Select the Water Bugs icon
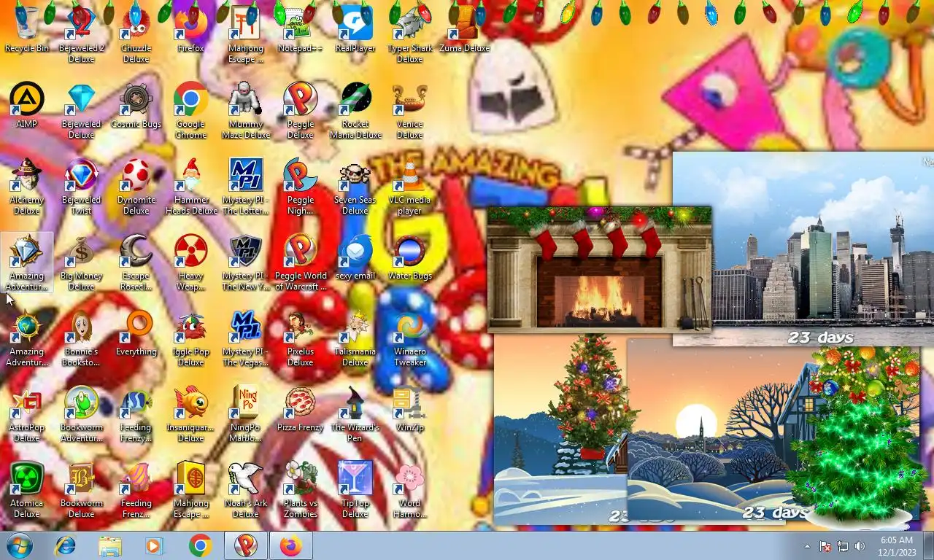Image resolution: width=934 pixels, height=560 pixels. (x=409, y=258)
